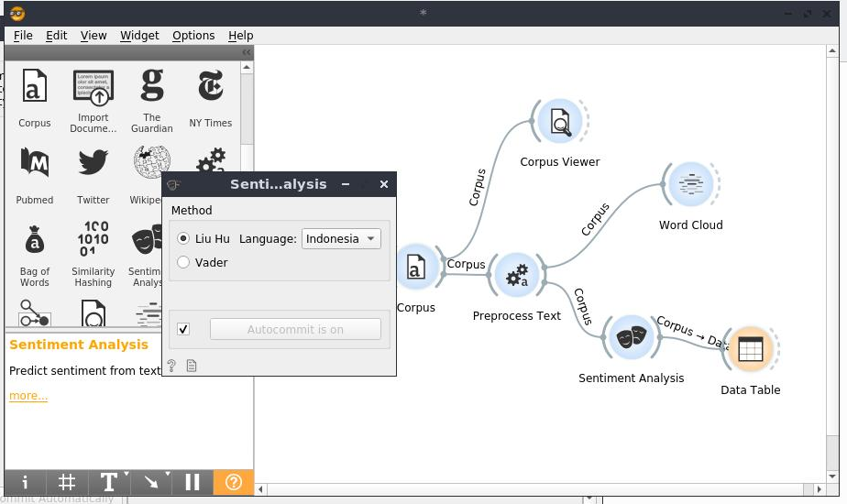847x504 pixels.
Task: Select the Data Table node
Action: coord(751,349)
